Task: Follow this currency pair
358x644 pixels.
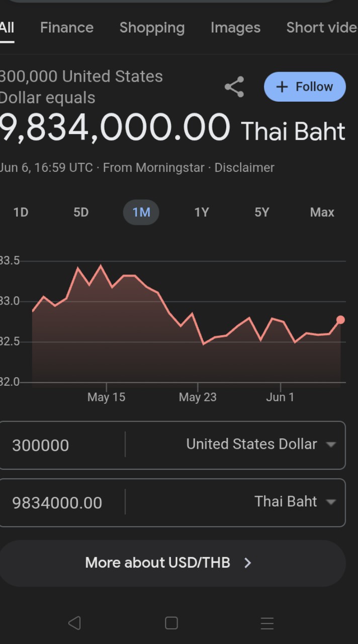Action: click(305, 87)
